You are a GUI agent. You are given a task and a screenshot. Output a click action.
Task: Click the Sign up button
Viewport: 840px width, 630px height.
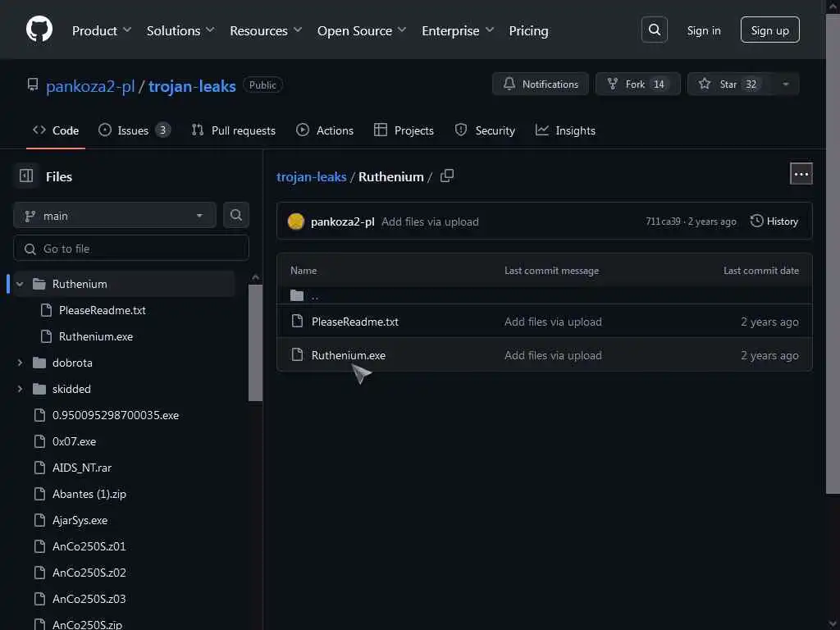[x=769, y=30]
